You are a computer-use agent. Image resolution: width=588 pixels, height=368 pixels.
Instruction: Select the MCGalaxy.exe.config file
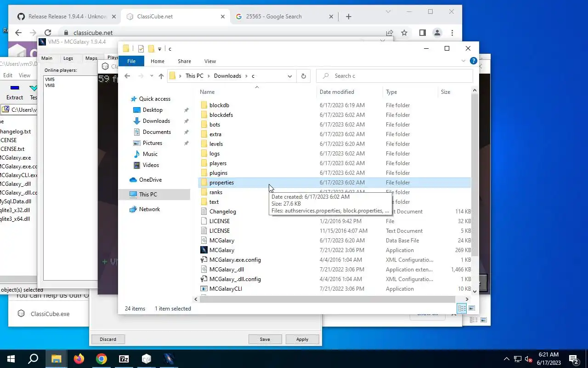(235, 260)
